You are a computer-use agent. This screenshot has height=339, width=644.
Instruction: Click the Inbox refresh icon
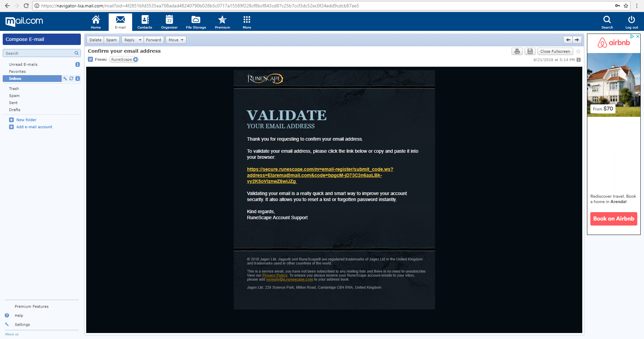(x=71, y=79)
